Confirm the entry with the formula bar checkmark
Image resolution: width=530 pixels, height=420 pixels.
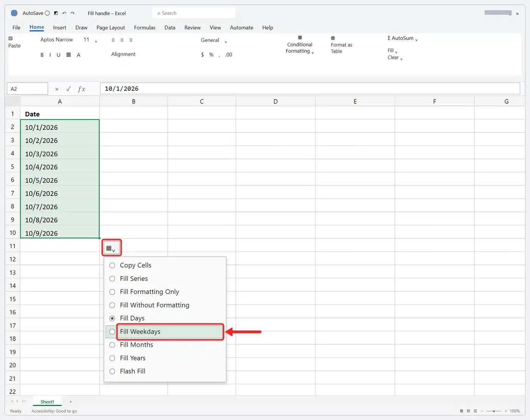[69, 89]
